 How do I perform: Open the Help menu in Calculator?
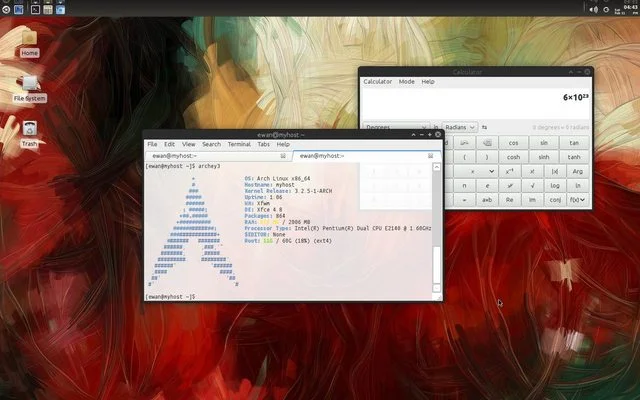pyautogui.click(x=428, y=82)
